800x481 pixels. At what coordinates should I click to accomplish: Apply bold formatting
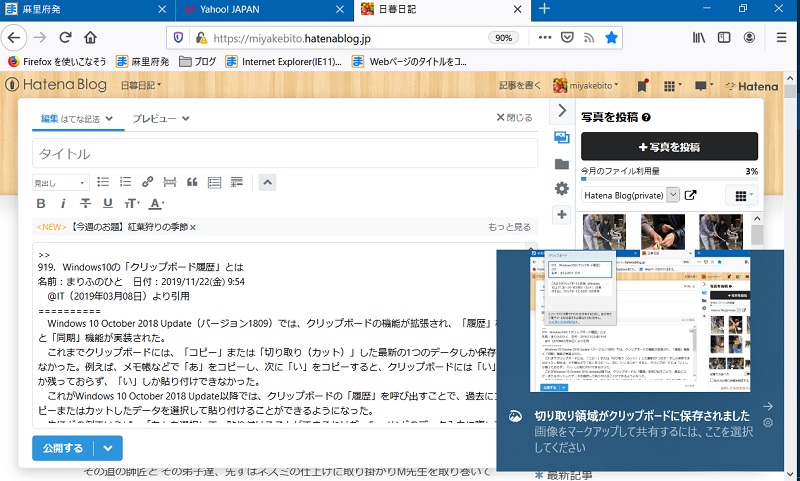pos(41,204)
